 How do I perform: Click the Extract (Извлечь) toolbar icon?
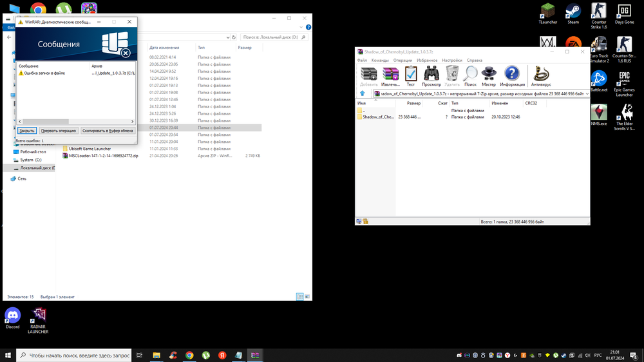[x=390, y=76]
